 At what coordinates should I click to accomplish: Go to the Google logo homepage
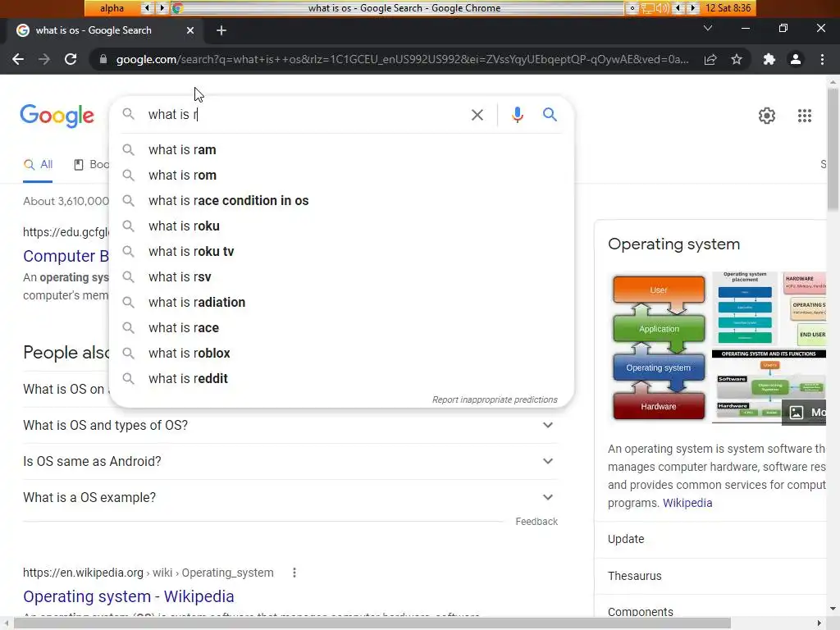pyautogui.click(x=57, y=116)
